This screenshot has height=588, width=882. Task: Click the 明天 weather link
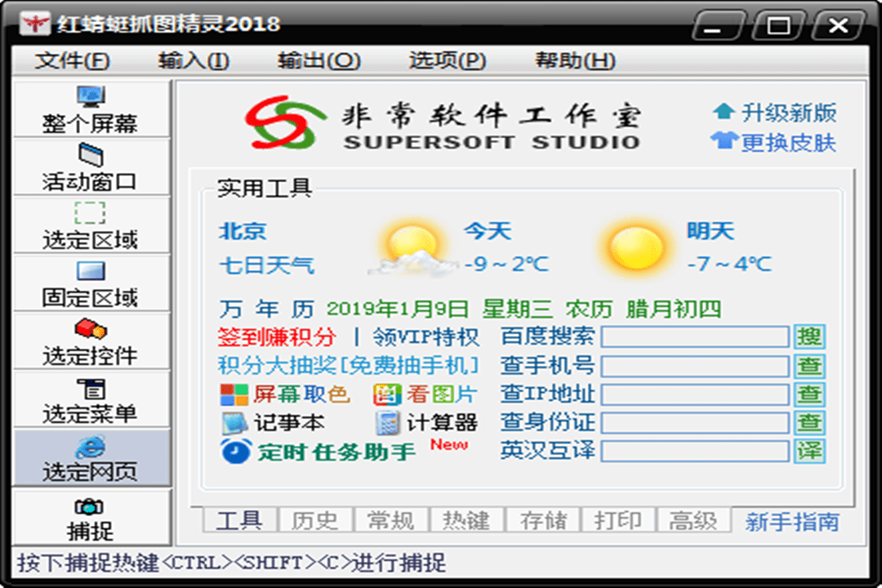(x=710, y=231)
